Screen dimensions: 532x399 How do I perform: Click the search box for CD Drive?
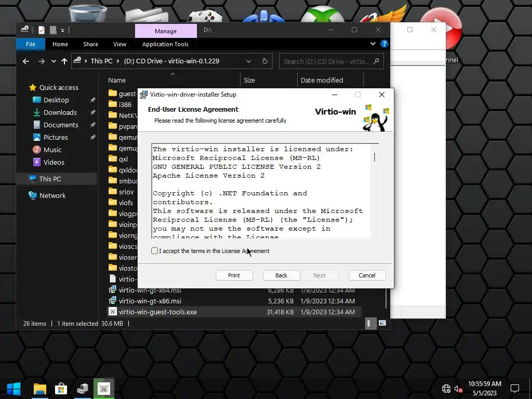click(x=331, y=61)
